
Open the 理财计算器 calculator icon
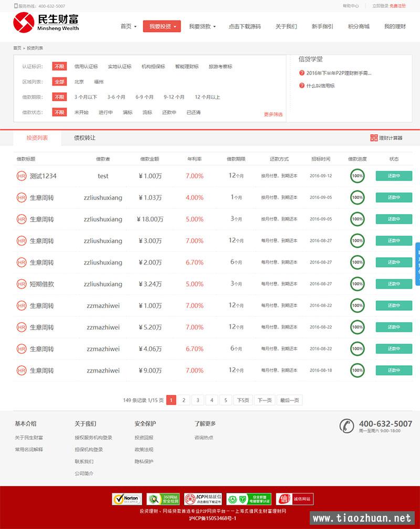point(374,137)
